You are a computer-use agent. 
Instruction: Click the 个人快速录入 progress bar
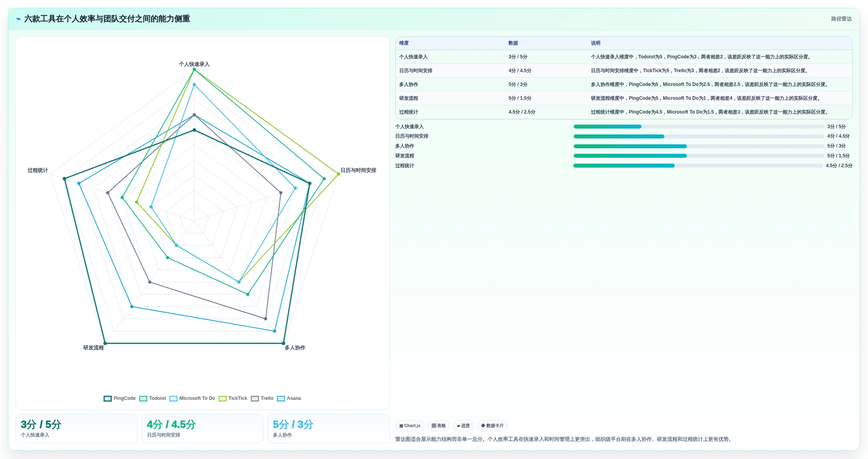698,127
